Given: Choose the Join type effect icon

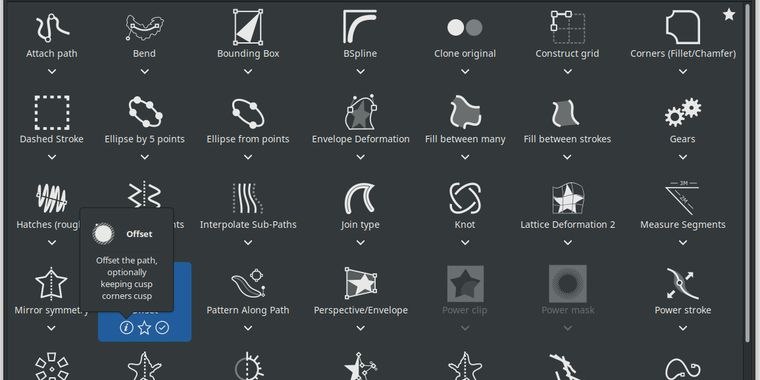Looking at the screenshot, I should 360,198.
